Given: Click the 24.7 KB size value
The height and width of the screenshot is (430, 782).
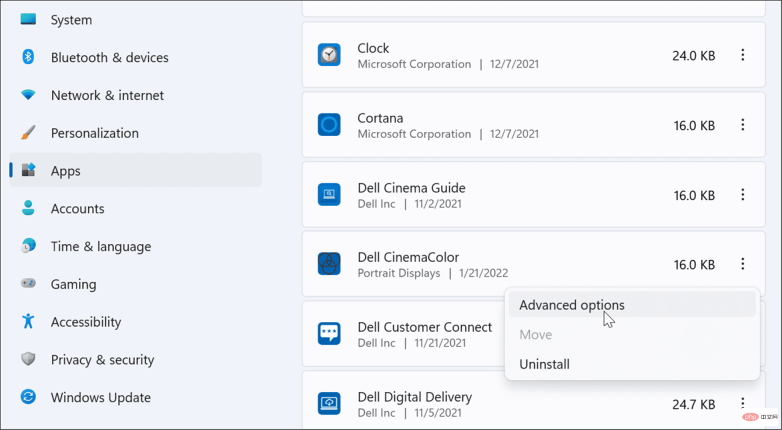Looking at the screenshot, I should (x=694, y=404).
